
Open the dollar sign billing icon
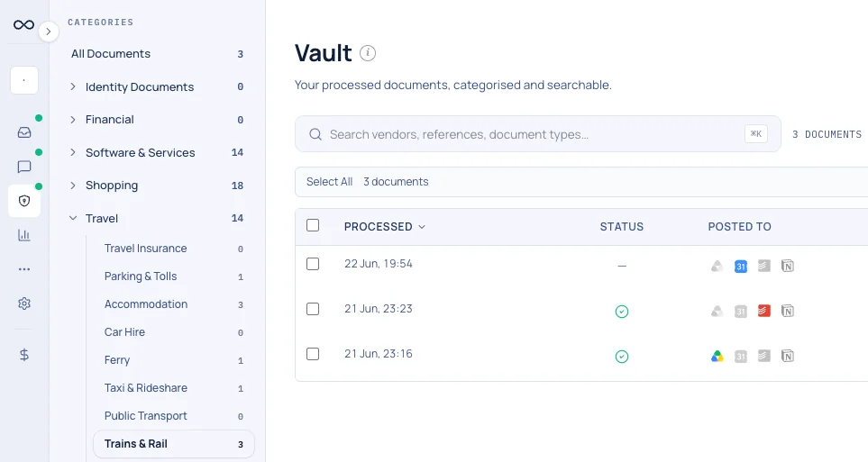click(x=24, y=355)
